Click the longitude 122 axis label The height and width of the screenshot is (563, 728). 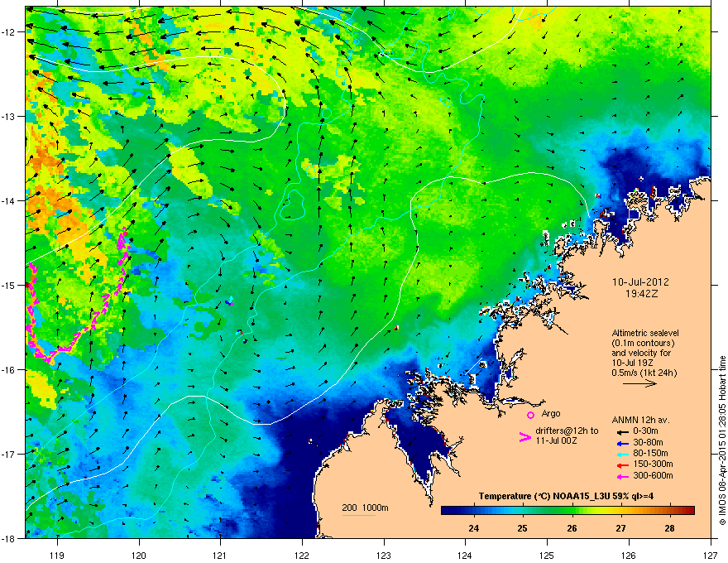click(302, 555)
